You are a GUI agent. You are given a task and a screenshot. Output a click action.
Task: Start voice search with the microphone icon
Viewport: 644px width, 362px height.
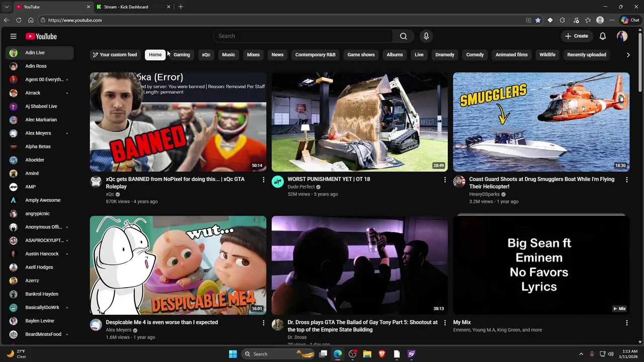pyautogui.click(x=426, y=36)
